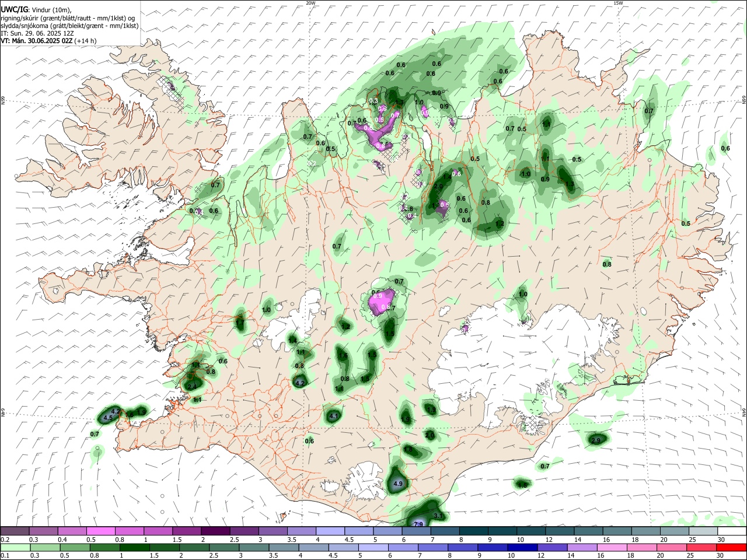Image resolution: width=747 pixels, height=560 pixels.
Task: Pick the dark purple swatch between 2 and 2.5 in top legend
Action: (x=215, y=531)
